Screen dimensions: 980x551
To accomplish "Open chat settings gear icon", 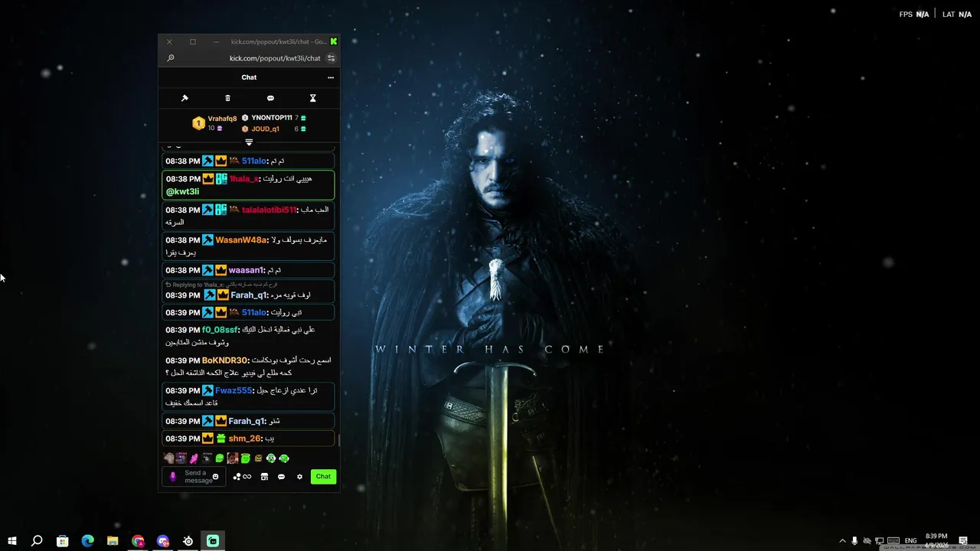I will 299,477.
